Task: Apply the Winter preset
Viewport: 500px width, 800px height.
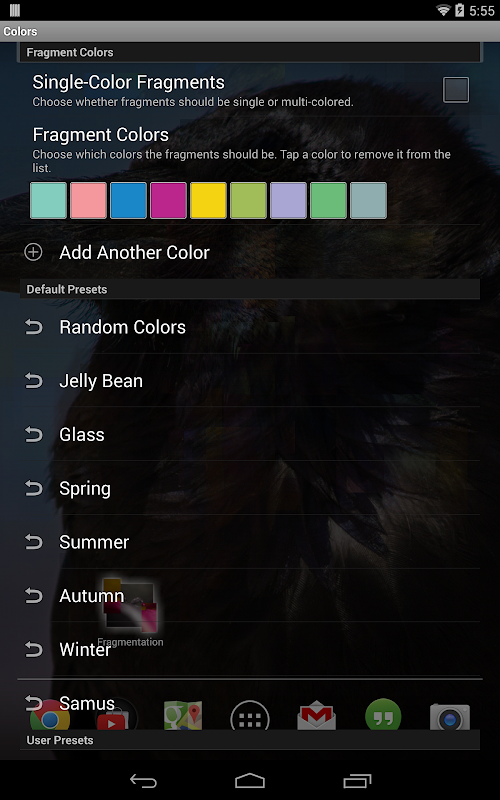Action: [x=250, y=649]
